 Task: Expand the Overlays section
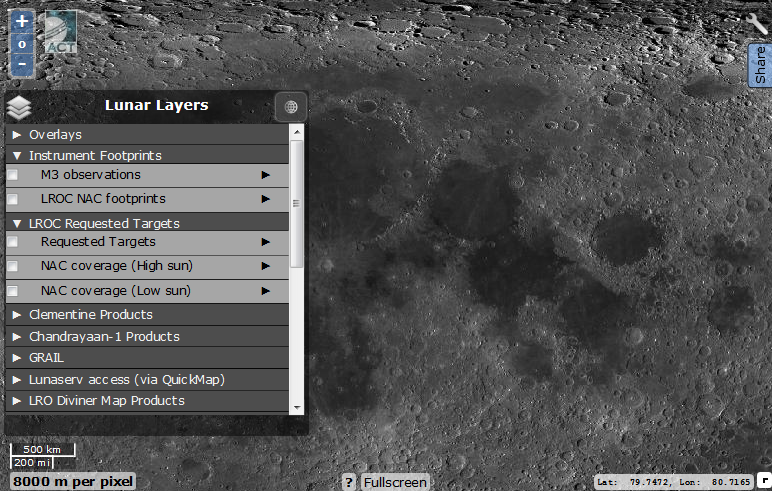click(147, 134)
